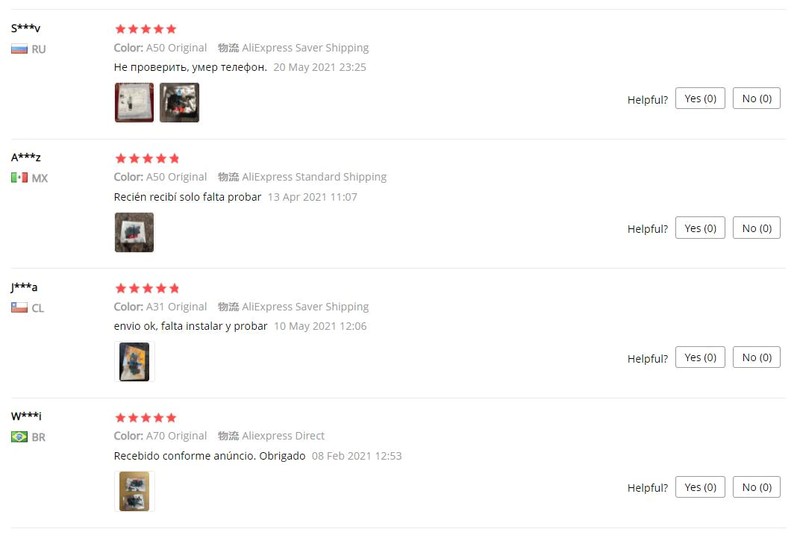This screenshot has width=800, height=538.
Task: Click the Brazilian flag icon next to BR
Action: pyautogui.click(x=19, y=437)
